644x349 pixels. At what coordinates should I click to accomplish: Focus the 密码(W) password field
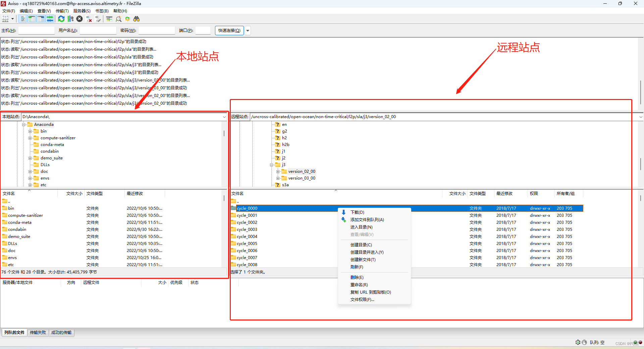coord(157,31)
